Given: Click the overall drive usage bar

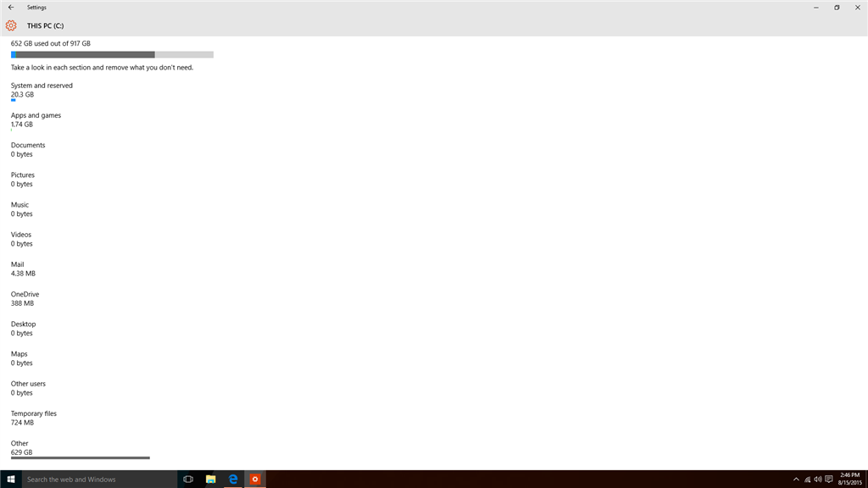Looking at the screenshot, I should (x=112, y=55).
